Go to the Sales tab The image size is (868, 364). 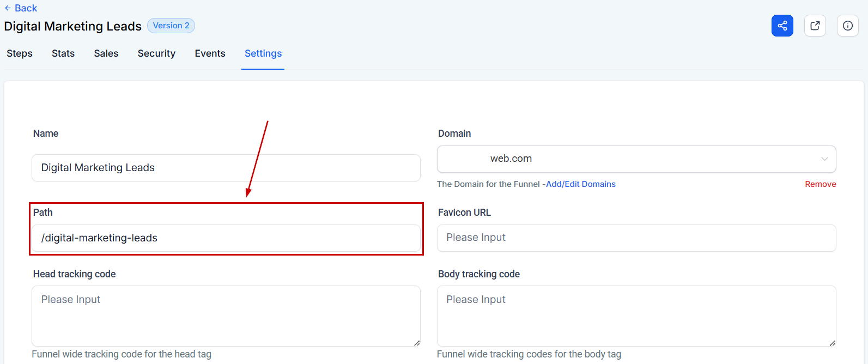(x=106, y=53)
